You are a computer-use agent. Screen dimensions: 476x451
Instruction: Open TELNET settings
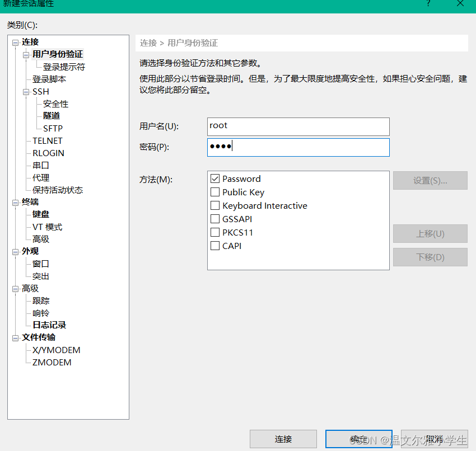click(x=48, y=141)
